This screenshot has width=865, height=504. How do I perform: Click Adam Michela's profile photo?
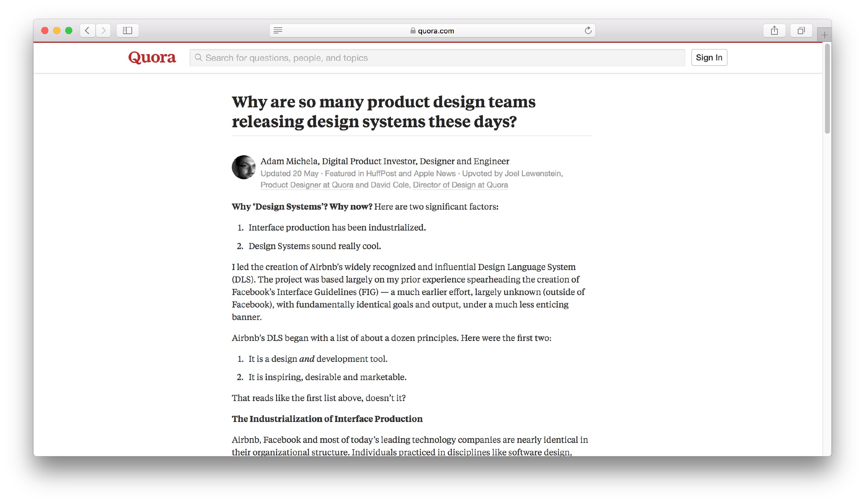(244, 167)
